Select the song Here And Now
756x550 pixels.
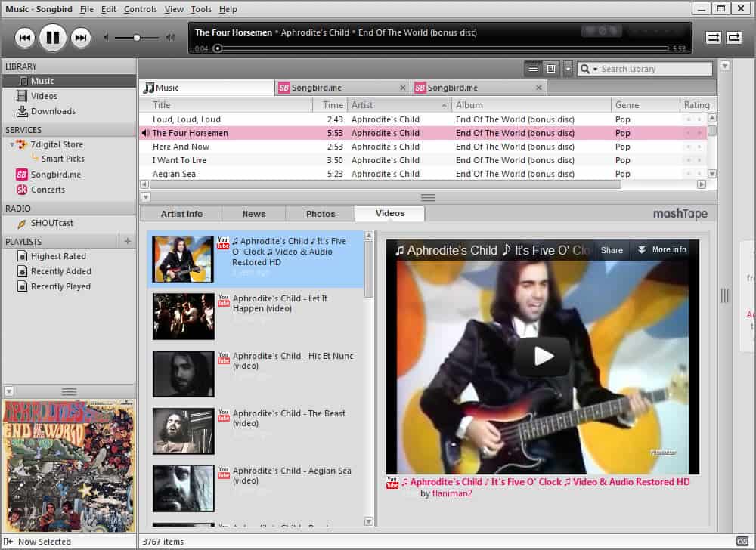[423, 147]
